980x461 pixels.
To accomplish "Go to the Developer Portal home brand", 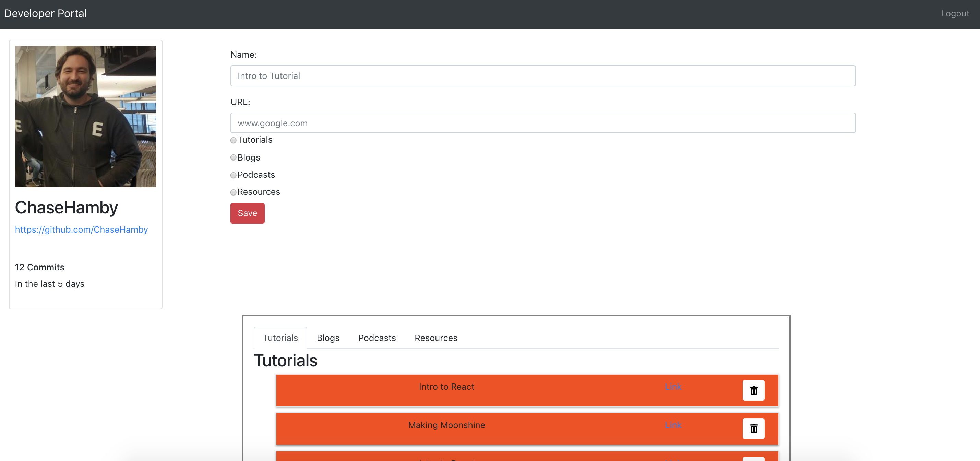I will tap(45, 14).
